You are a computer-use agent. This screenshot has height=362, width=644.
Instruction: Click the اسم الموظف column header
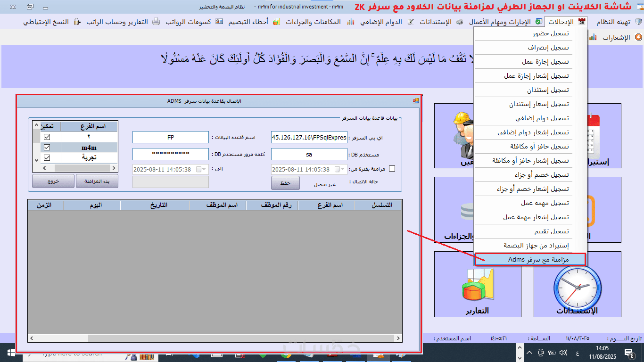tap(218, 205)
